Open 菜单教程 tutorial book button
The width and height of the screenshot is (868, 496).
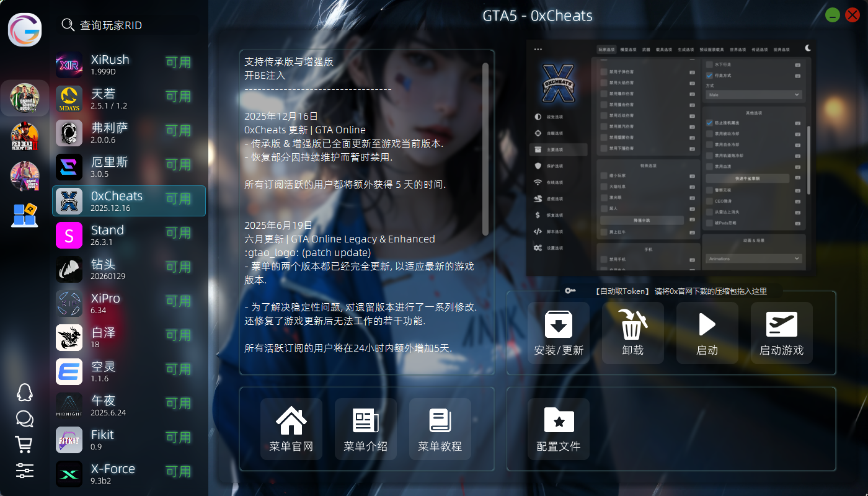(440, 429)
